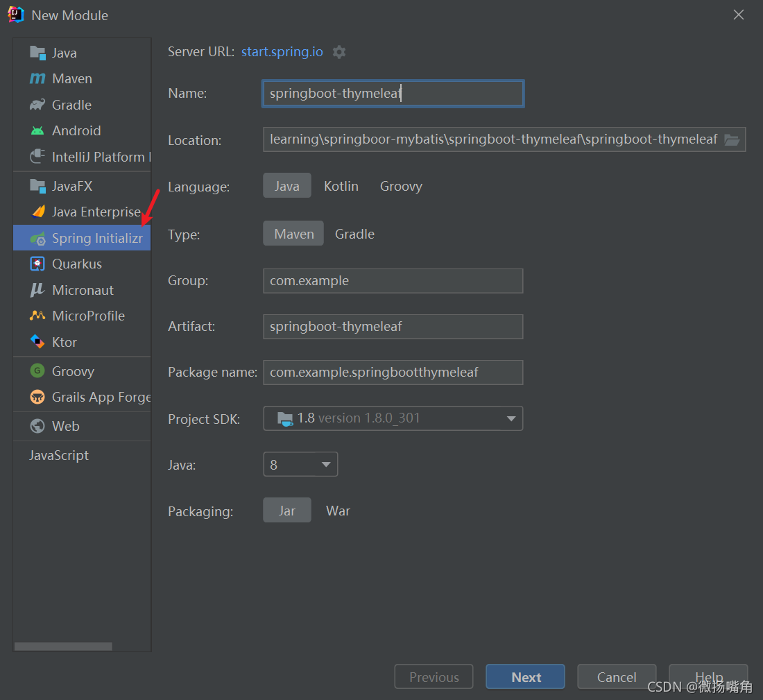The image size is (763, 700).
Task: Choose the Java Enterprise icon
Action: click(38, 212)
